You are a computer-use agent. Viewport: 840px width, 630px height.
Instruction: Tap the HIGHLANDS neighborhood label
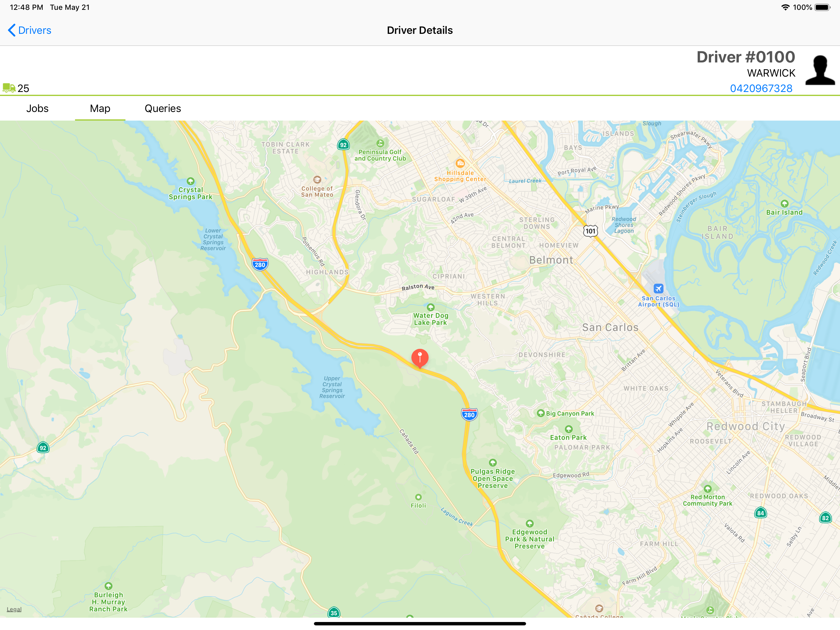click(x=327, y=272)
